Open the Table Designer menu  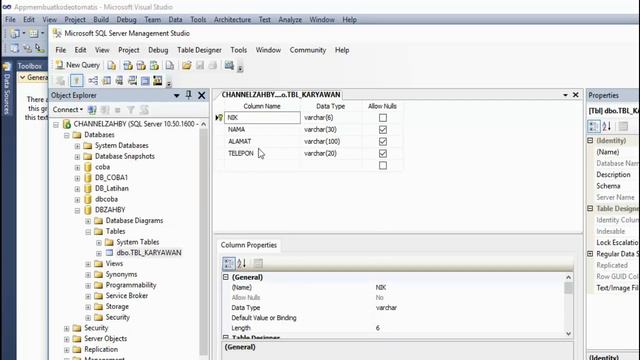point(199,50)
